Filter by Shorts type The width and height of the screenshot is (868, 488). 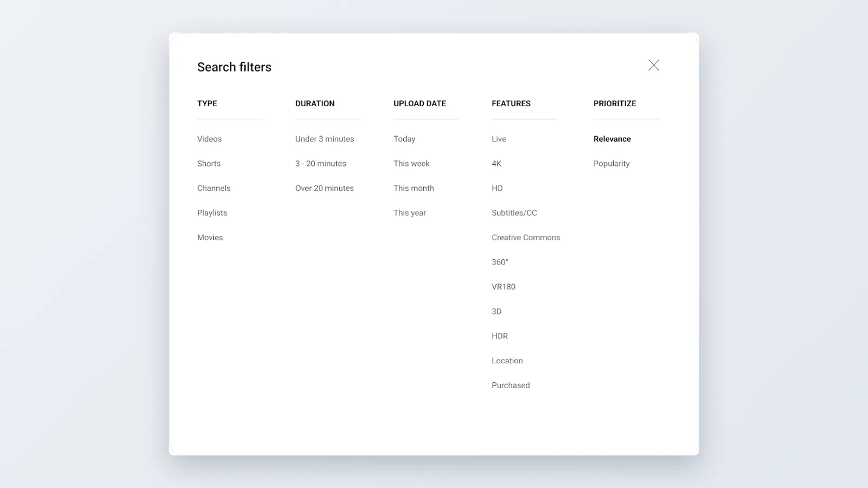click(x=209, y=164)
